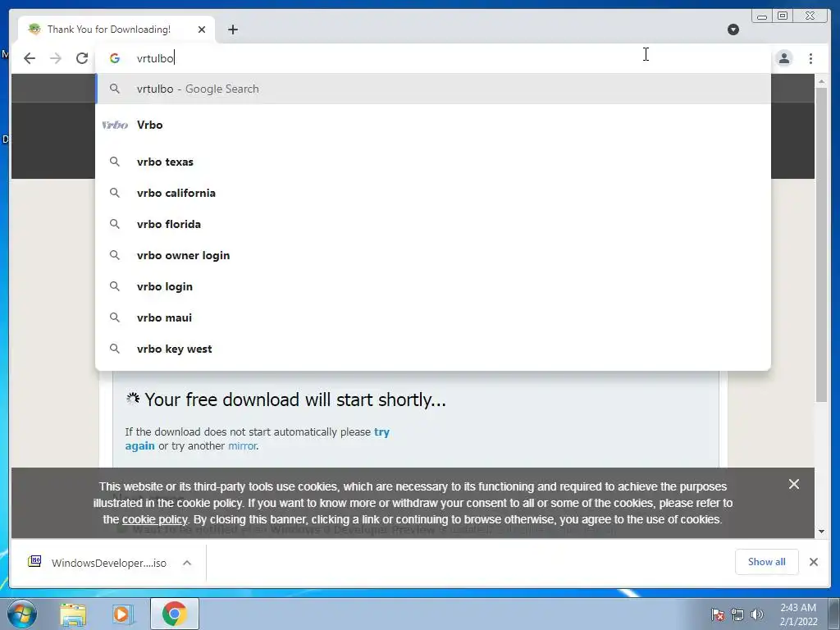Click the address bar with text vrtulbo
This screenshot has height=630, width=840.
pyautogui.click(x=433, y=58)
